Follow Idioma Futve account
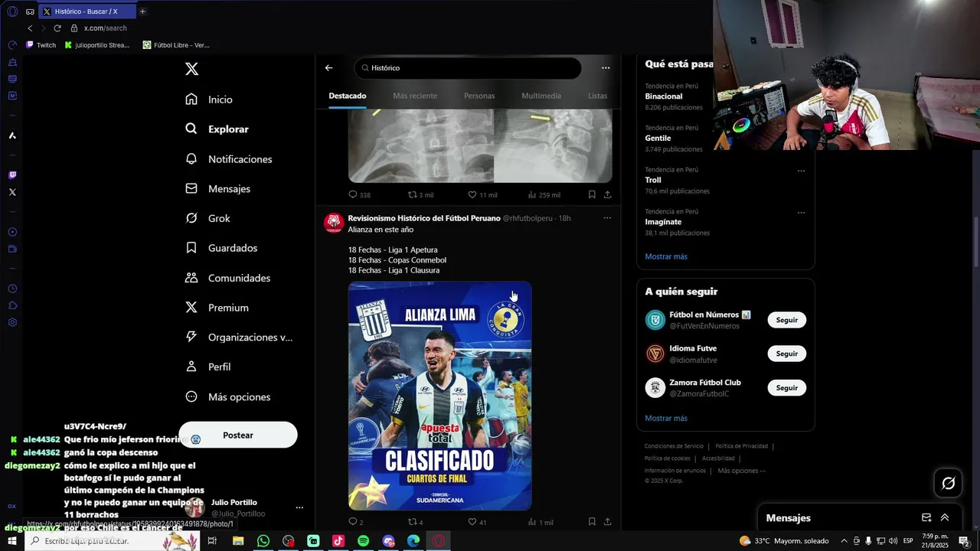This screenshot has height=551, width=980. tap(786, 354)
